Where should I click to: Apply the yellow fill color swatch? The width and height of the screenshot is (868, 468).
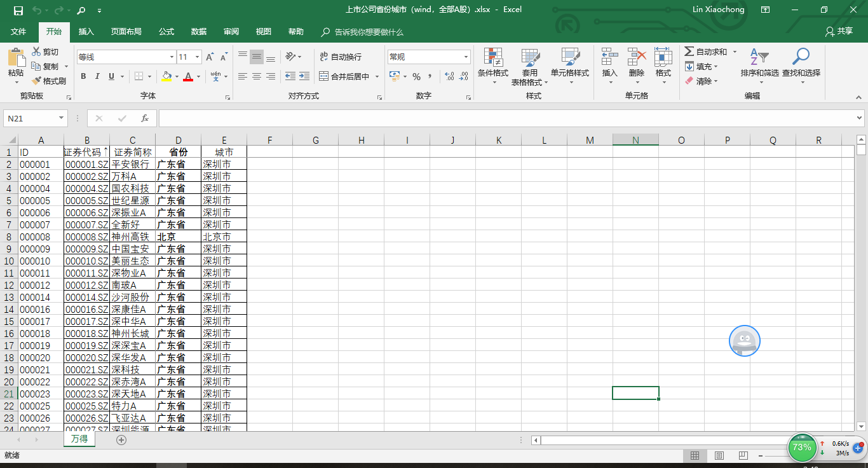[166, 76]
